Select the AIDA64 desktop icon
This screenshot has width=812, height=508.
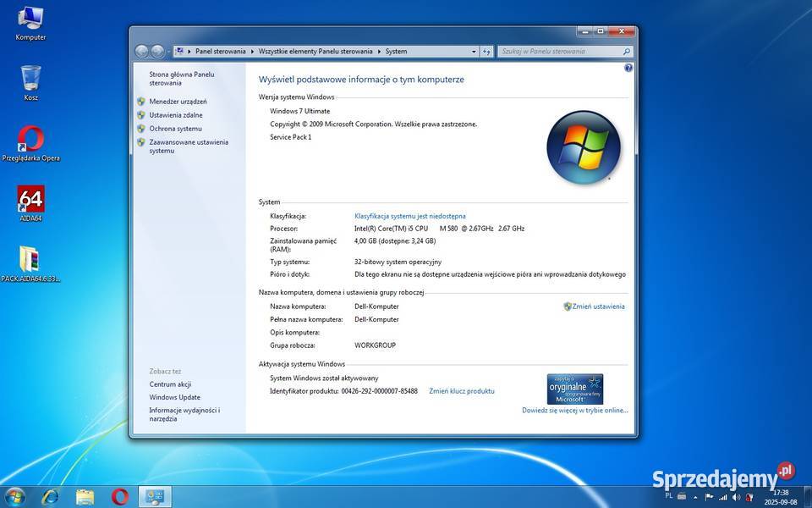point(30,202)
